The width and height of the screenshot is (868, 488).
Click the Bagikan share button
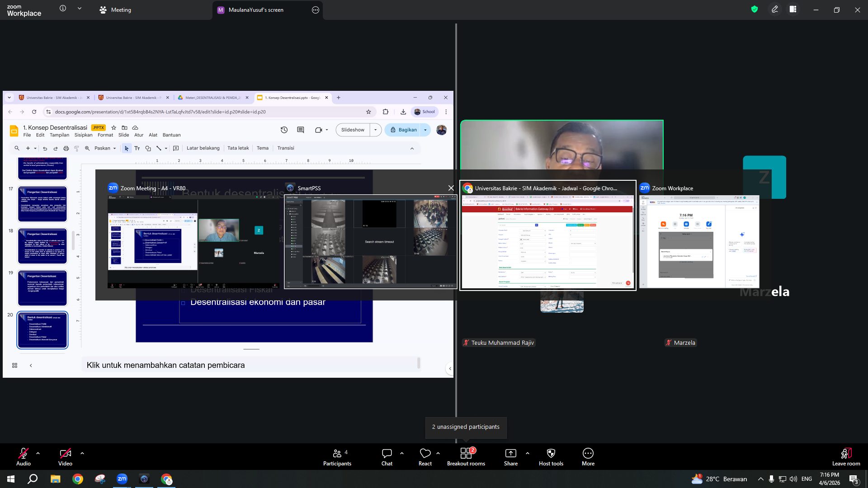pos(403,130)
